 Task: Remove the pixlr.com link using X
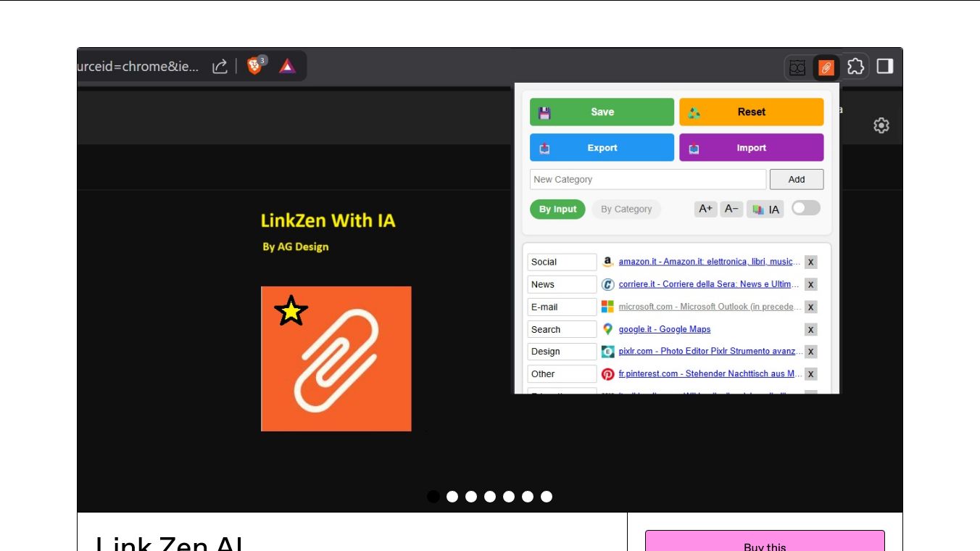(811, 352)
